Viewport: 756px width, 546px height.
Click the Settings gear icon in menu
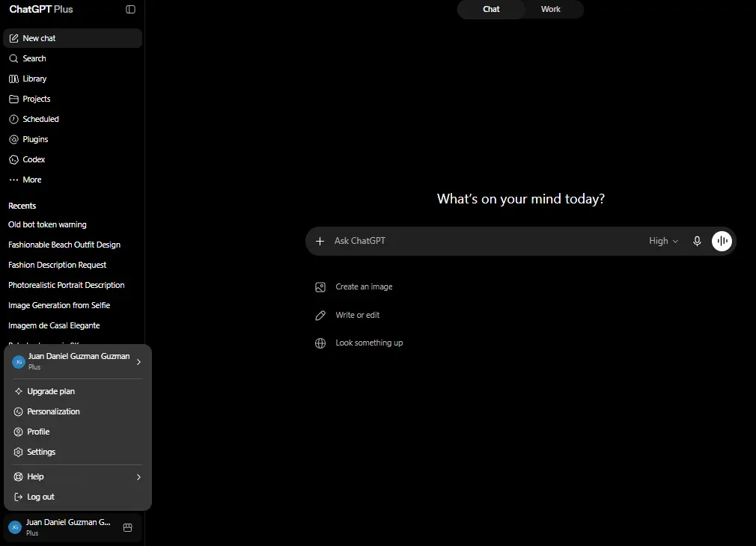18,452
